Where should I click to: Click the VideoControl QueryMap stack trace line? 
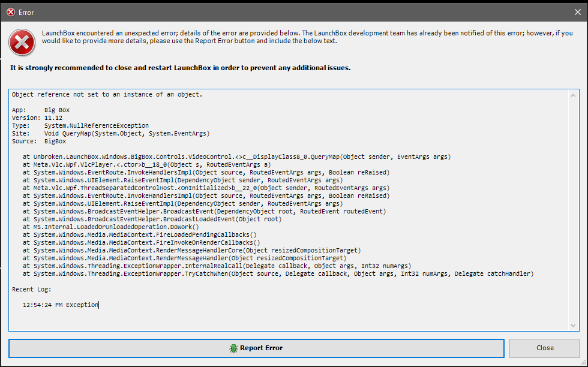point(236,157)
